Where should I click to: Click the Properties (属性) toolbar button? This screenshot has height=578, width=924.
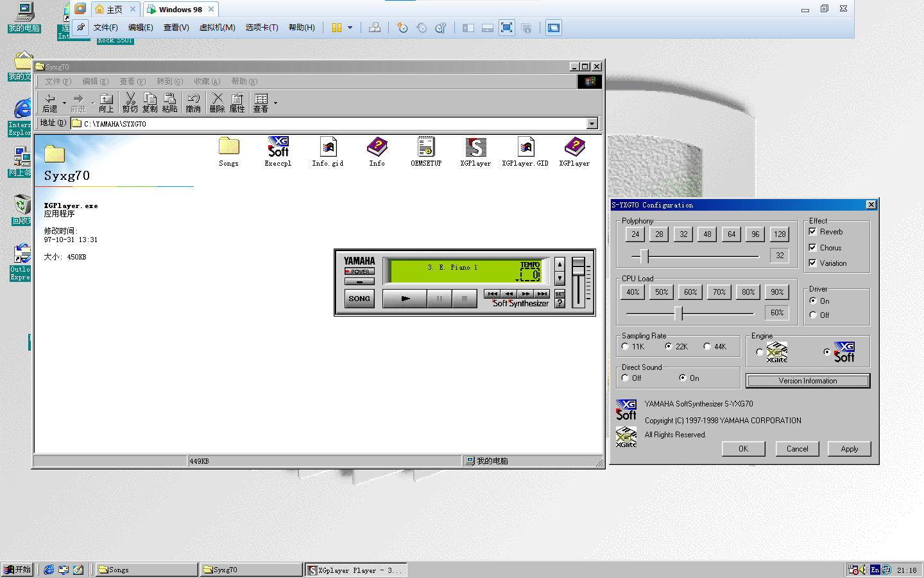tap(237, 103)
